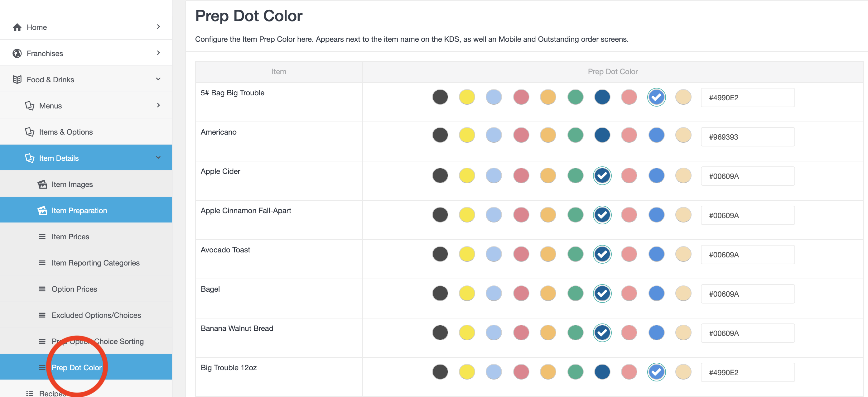Select checked dark blue dot for Apple Cider
Screen dimensions: 868x397
click(x=602, y=176)
